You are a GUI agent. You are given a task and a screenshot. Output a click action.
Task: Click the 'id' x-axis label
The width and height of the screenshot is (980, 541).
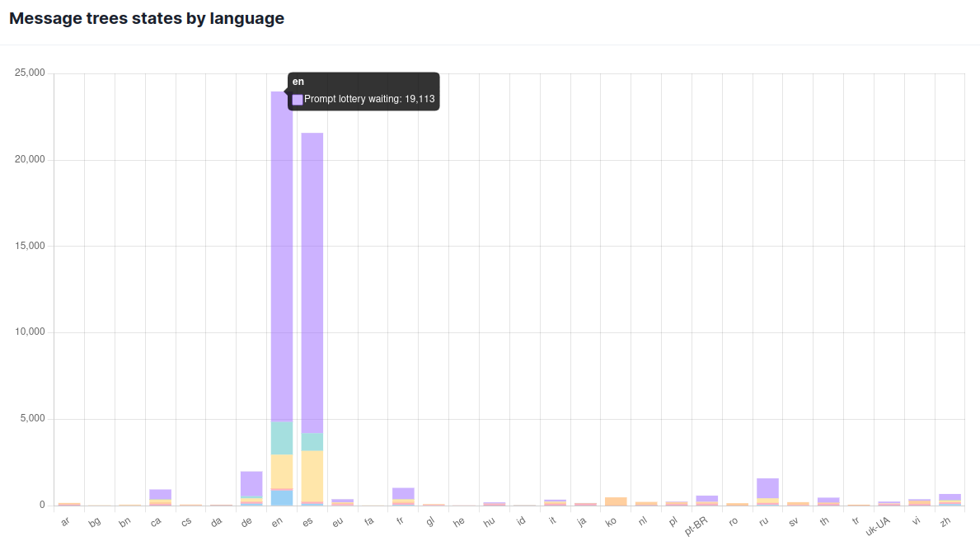(521, 520)
